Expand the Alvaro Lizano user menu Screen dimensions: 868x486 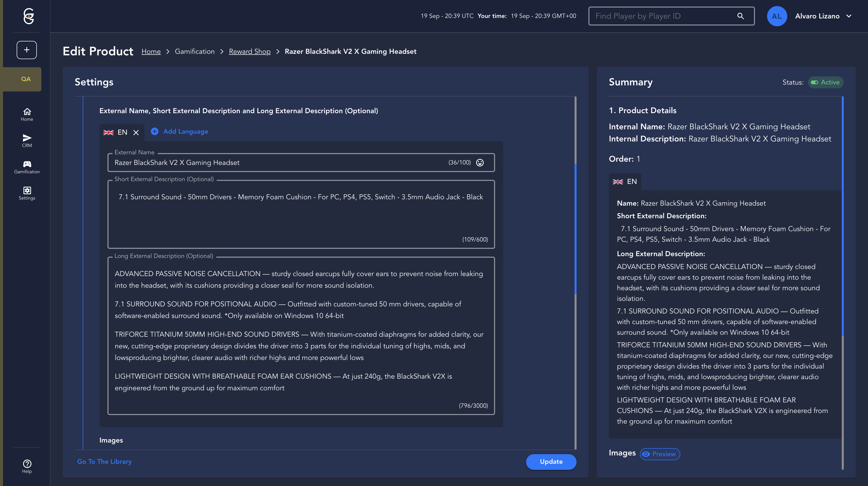point(849,16)
